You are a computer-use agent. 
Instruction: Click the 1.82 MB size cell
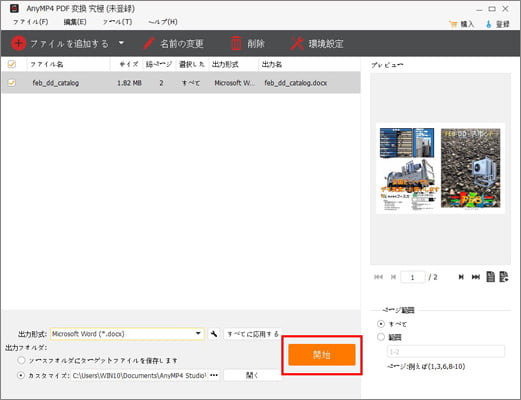(129, 83)
